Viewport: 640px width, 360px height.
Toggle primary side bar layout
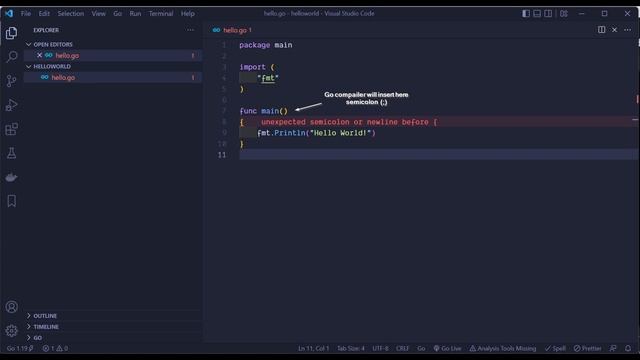click(526, 13)
